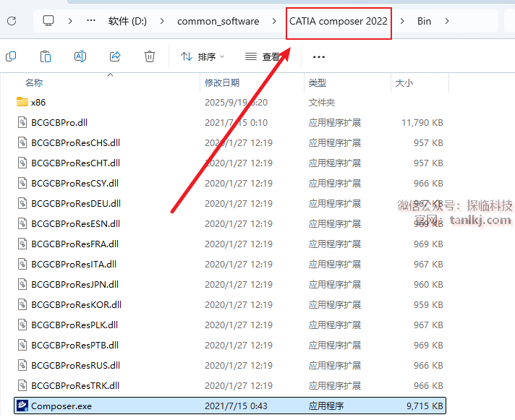The height and width of the screenshot is (420, 515).
Task: Click the Delete trash icon
Action: [x=150, y=56]
